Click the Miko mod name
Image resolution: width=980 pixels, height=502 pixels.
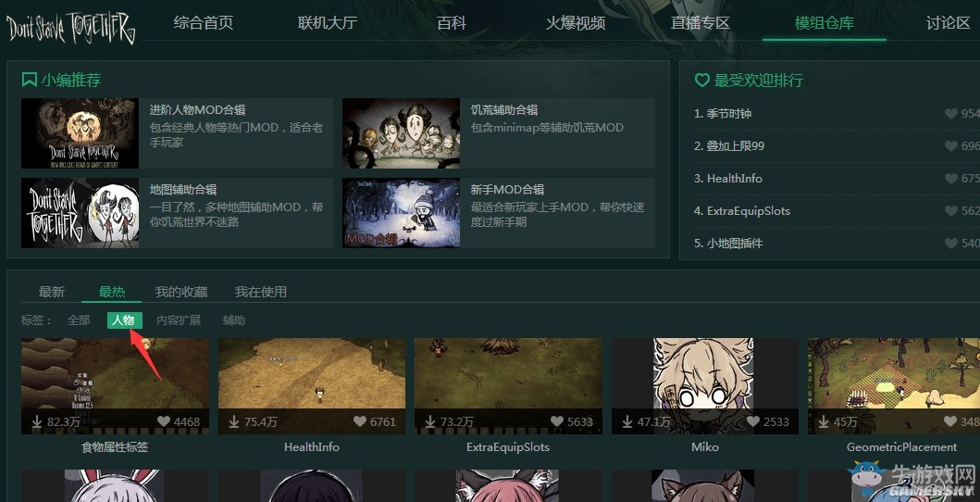pyautogui.click(x=705, y=447)
